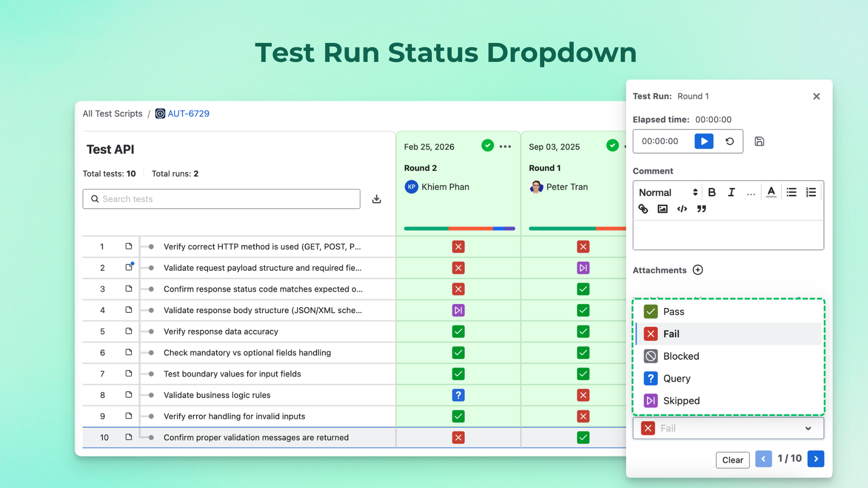Add an attachment to the test run

(x=698, y=270)
